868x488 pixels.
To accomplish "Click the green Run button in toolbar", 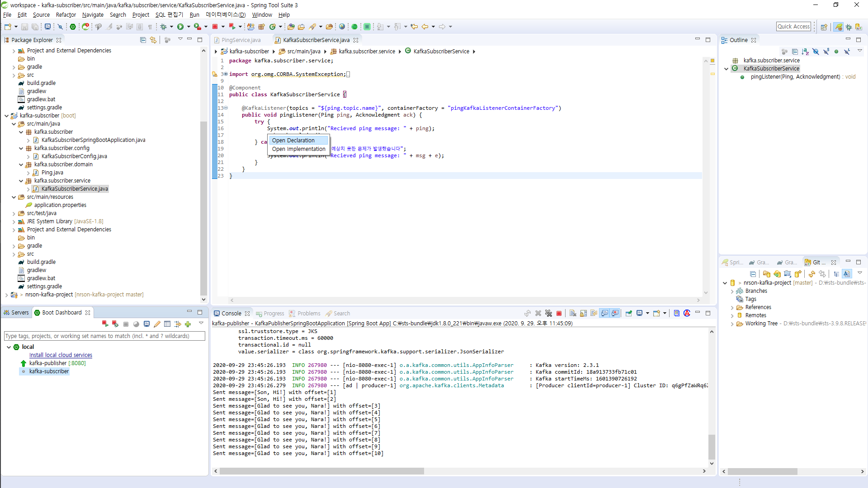I will 180,27.
